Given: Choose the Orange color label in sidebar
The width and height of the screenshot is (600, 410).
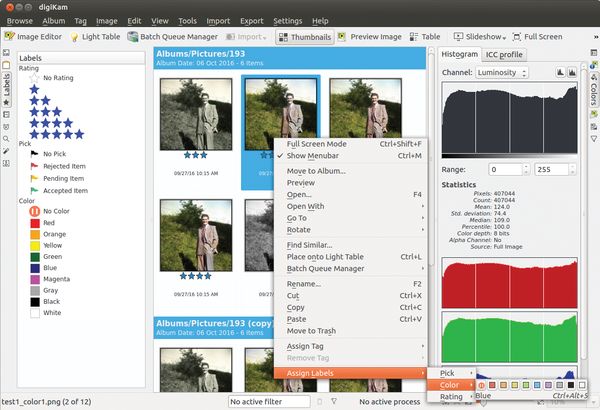Looking at the screenshot, I should 48,234.
